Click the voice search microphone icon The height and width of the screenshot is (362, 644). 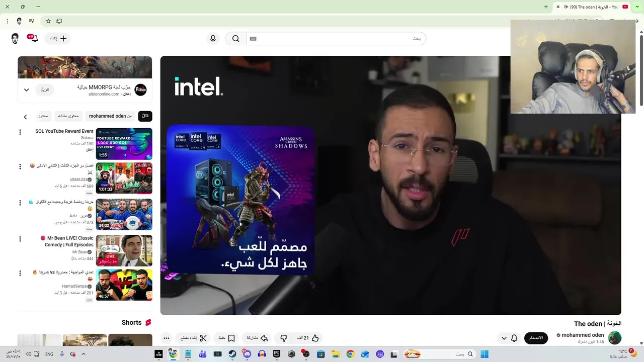click(213, 39)
